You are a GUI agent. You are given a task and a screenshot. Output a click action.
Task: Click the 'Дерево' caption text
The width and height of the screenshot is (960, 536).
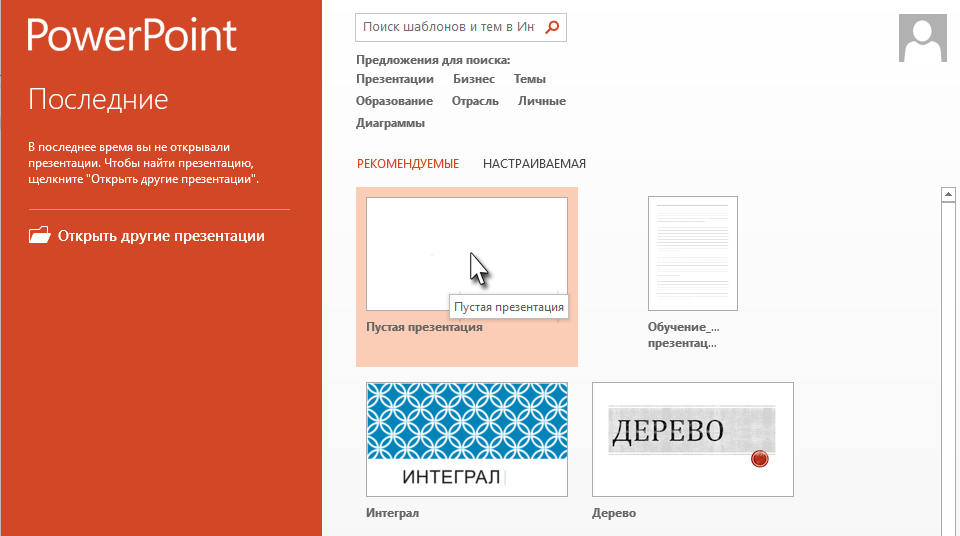614,513
